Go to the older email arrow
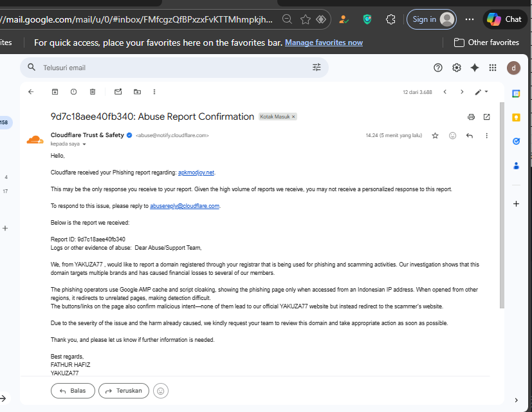 [462, 91]
